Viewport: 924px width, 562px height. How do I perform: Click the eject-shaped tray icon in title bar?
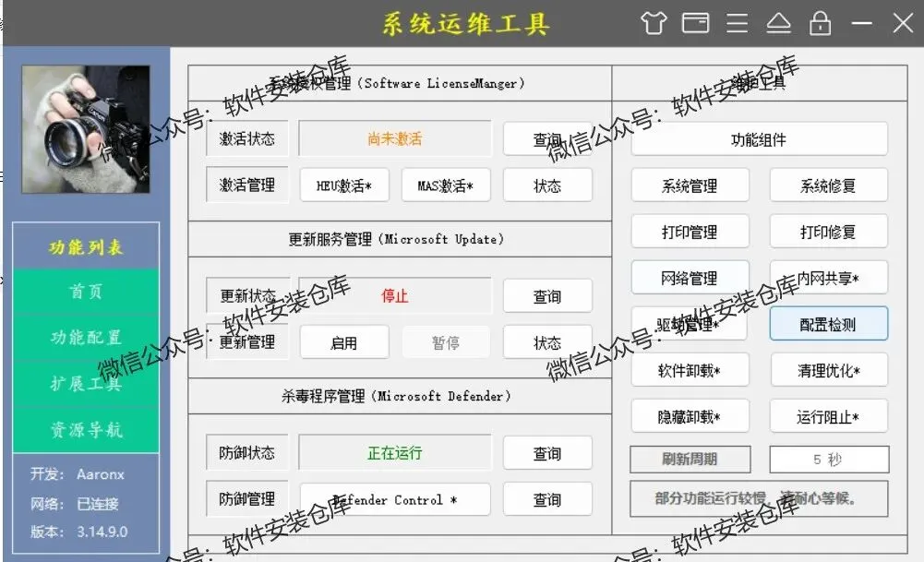778,24
